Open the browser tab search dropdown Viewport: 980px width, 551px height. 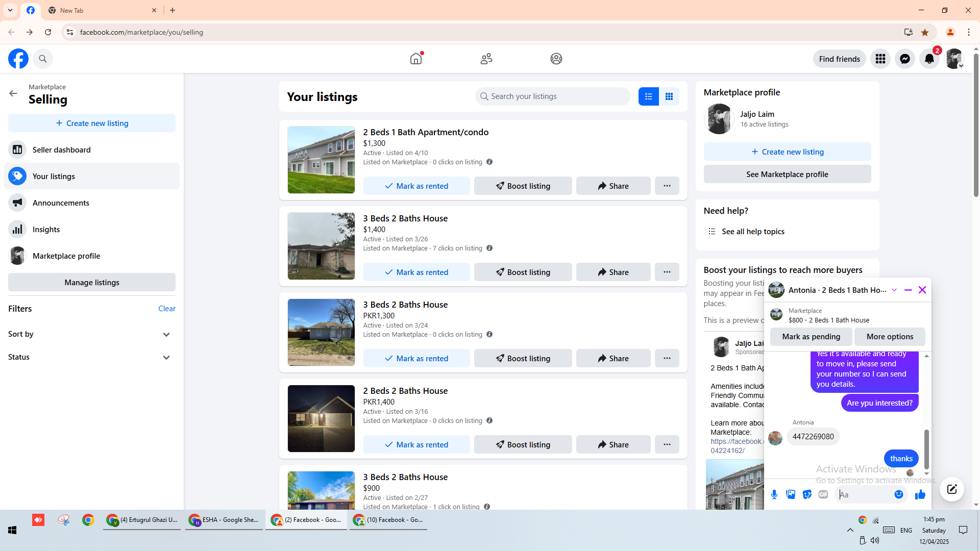(10, 10)
